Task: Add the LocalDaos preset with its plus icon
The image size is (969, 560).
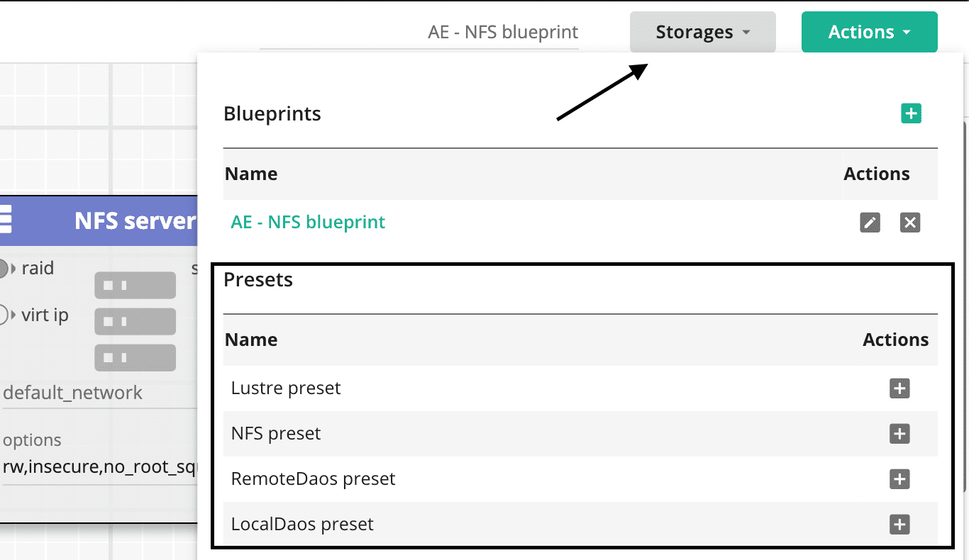Action: click(899, 525)
